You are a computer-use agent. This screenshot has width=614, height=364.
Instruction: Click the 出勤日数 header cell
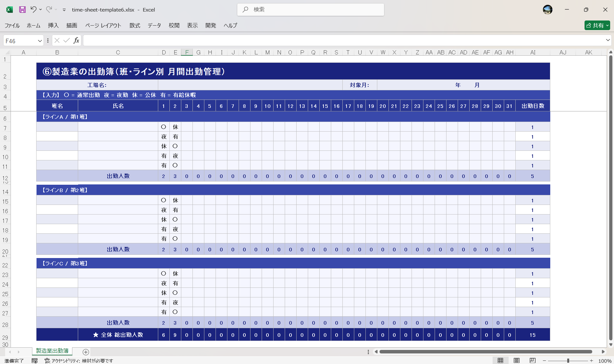click(533, 106)
